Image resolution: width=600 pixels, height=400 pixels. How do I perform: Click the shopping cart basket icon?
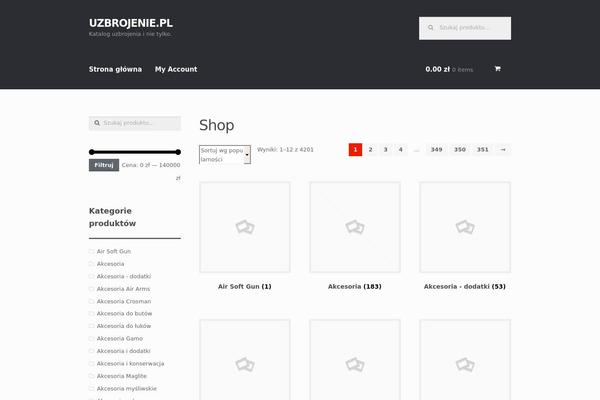pyautogui.click(x=497, y=69)
